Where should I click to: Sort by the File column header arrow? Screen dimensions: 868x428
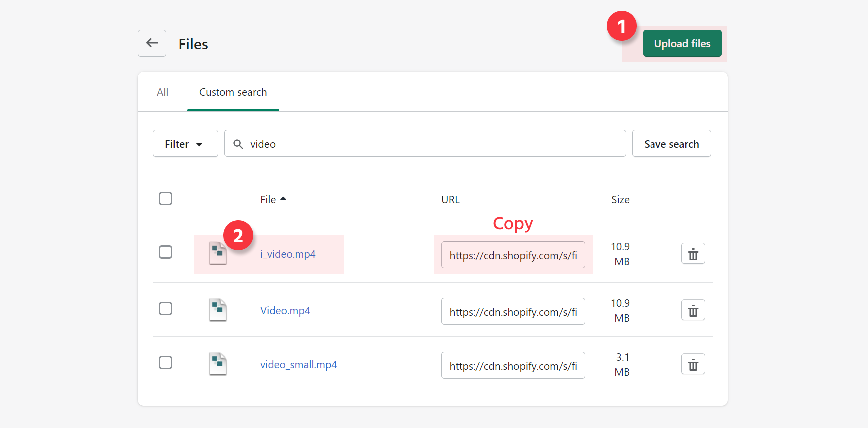click(x=283, y=199)
